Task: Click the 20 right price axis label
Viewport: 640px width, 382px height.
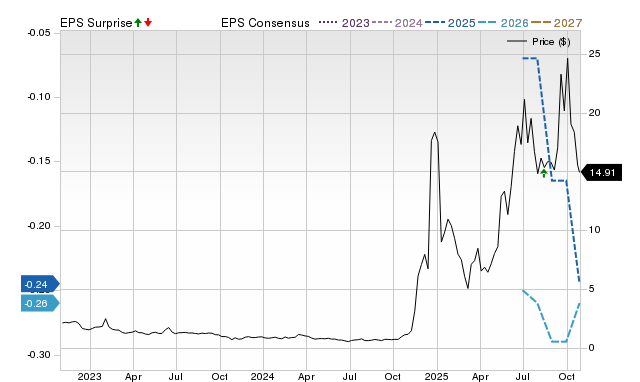Action: [x=594, y=113]
